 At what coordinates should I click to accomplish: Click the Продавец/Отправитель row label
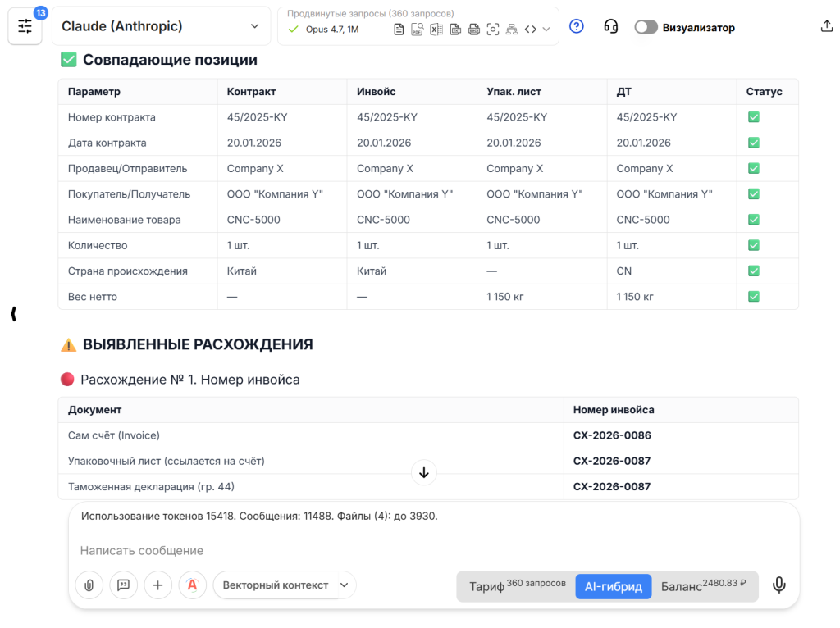127,169
